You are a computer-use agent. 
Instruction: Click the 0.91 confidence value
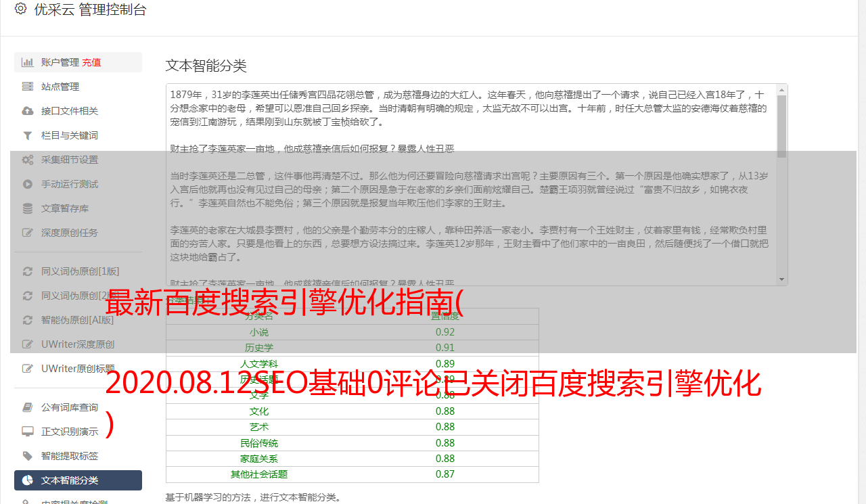pyautogui.click(x=445, y=348)
